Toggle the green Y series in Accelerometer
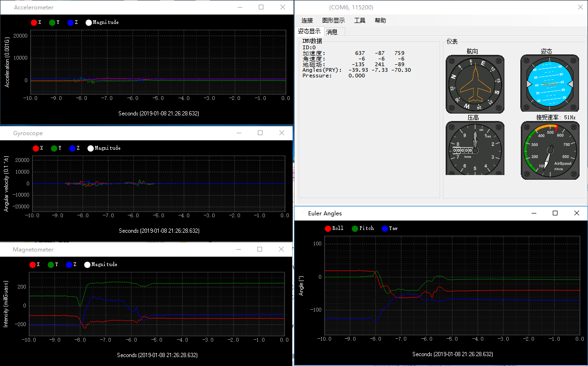588x366 pixels. [x=54, y=23]
